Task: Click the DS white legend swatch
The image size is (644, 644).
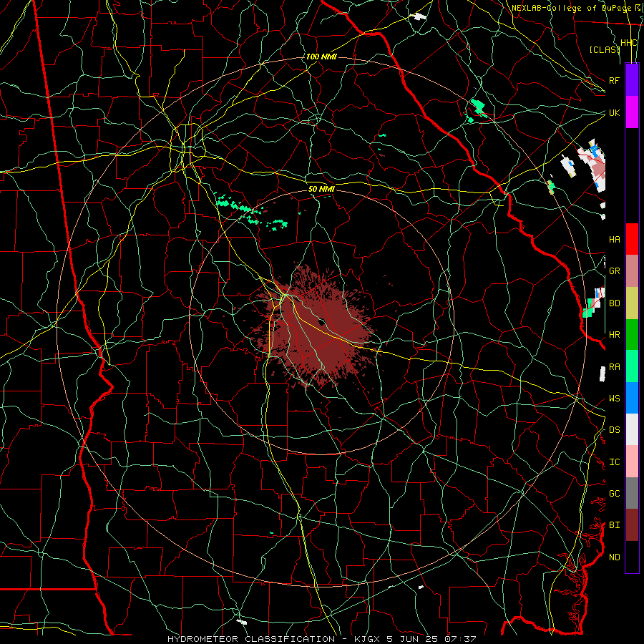Action: pyautogui.click(x=632, y=429)
